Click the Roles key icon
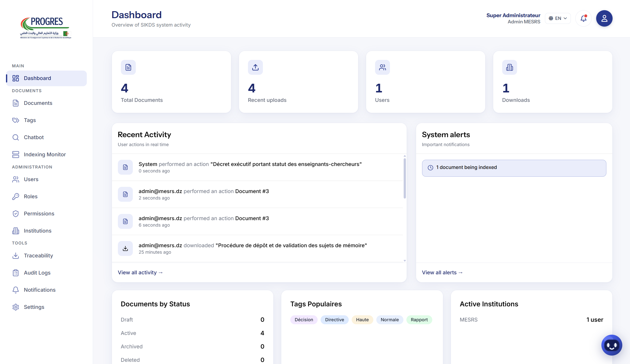The image size is (630, 364). [15, 197]
